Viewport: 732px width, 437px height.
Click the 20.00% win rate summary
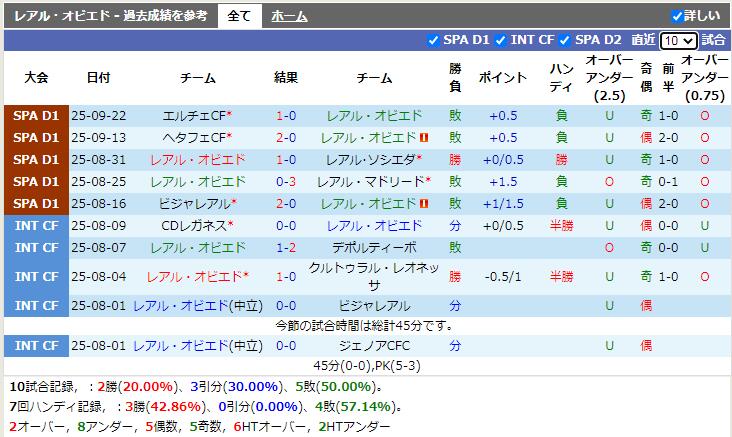[148, 387]
